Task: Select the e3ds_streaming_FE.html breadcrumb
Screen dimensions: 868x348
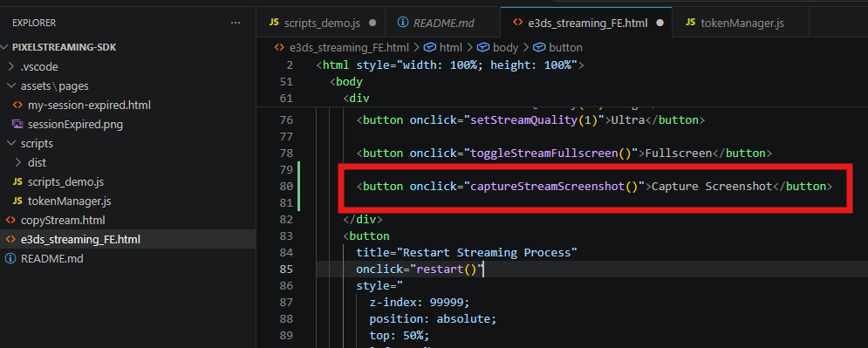Action: pos(349,48)
